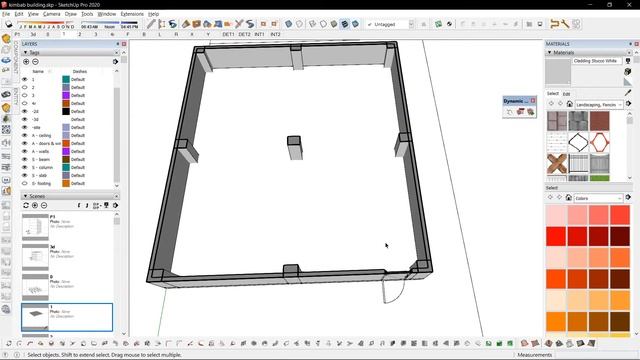Image resolution: width=640 pixels, height=360 pixels.
Task: Click the Create Material icon in Materials
Action: click(x=628, y=71)
